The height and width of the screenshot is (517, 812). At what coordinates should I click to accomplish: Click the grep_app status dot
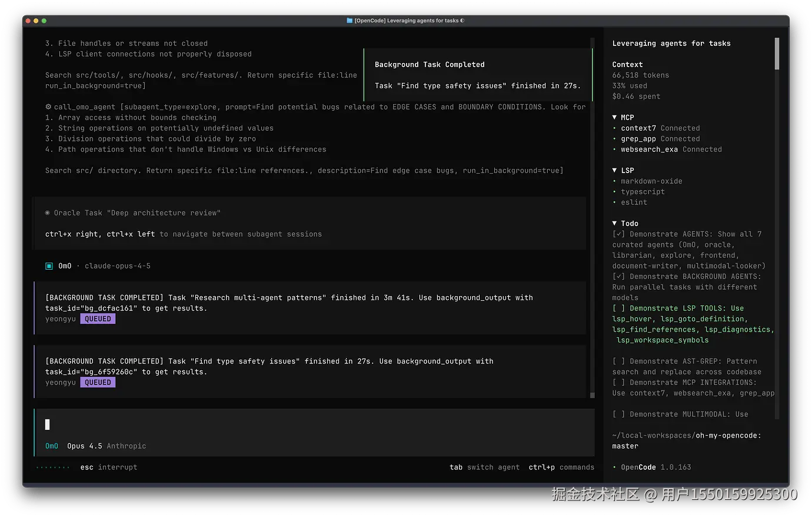(615, 139)
